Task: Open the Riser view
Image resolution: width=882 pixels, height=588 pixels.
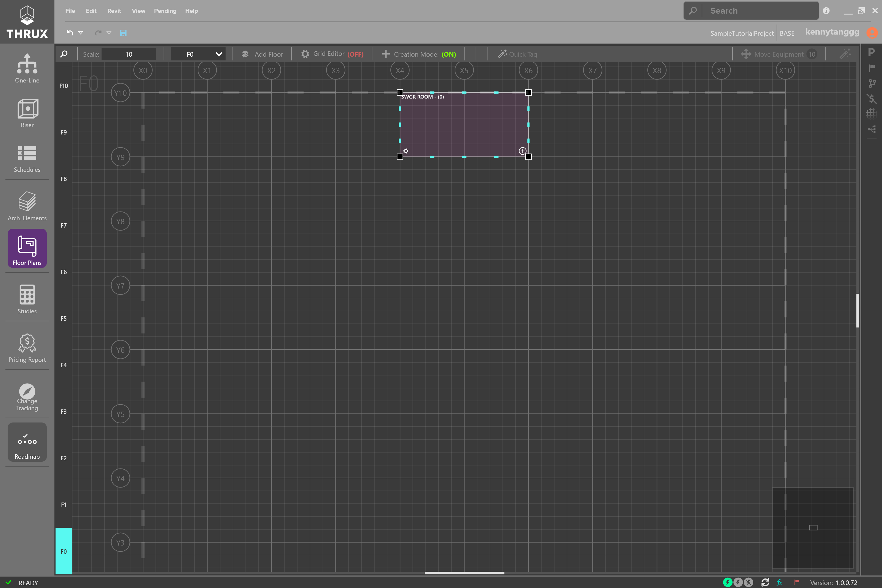Action: point(27,113)
